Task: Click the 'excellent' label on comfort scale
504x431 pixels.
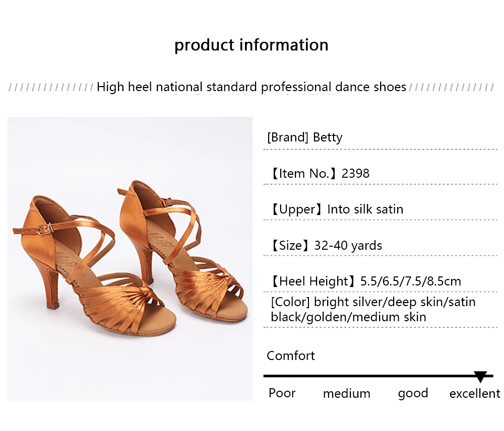Action: coord(474,393)
